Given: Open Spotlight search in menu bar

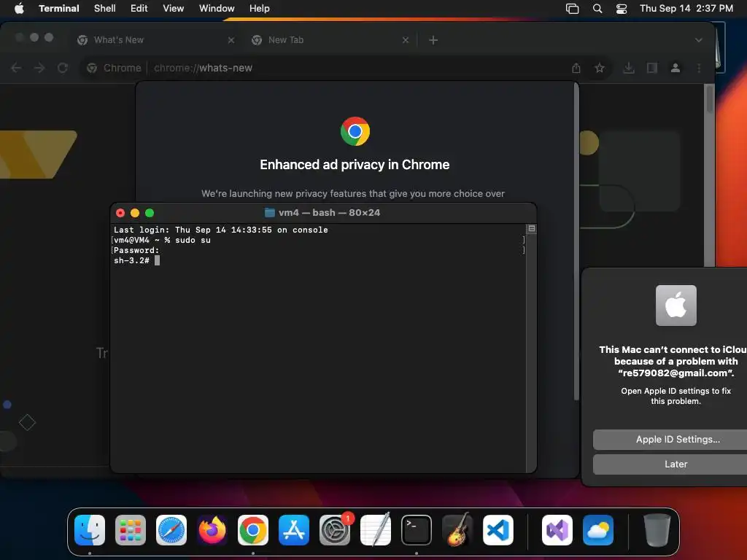Looking at the screenshot, I should coord(597,9).
